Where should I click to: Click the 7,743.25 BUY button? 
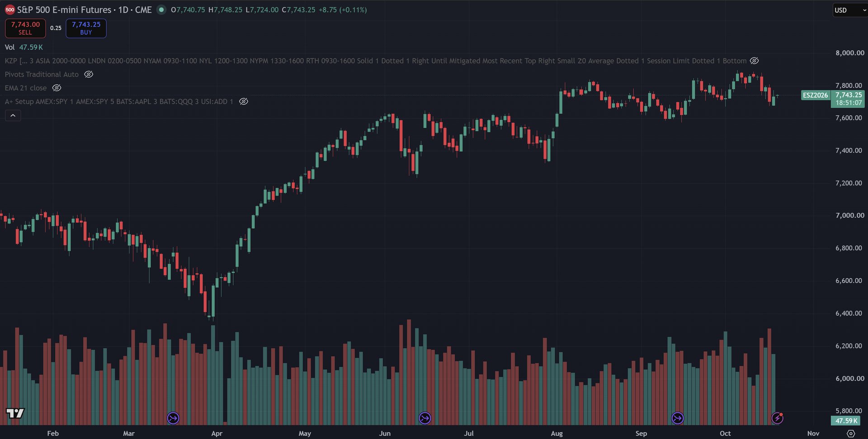86,28
